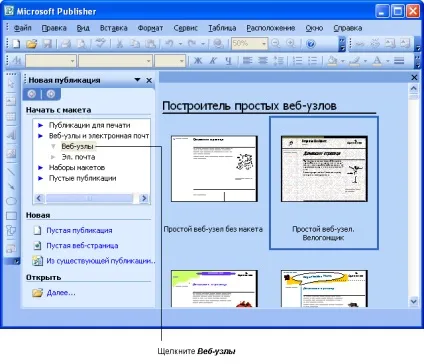424x364 pixels.
Task: Open the fill color bucket picker
Action: pos(332,61)
